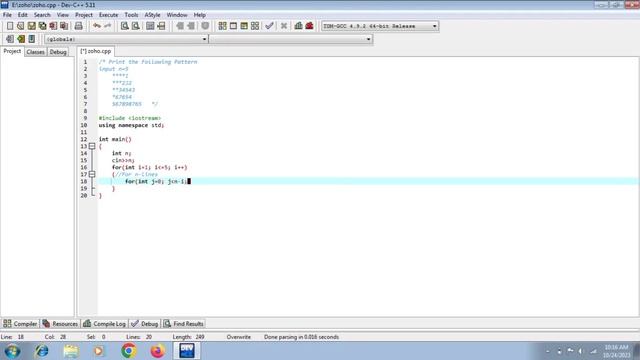Compile the program using toolbar icon
This screenshot has width=640, height=360.
pyautogui.click(x=222, y=26)
